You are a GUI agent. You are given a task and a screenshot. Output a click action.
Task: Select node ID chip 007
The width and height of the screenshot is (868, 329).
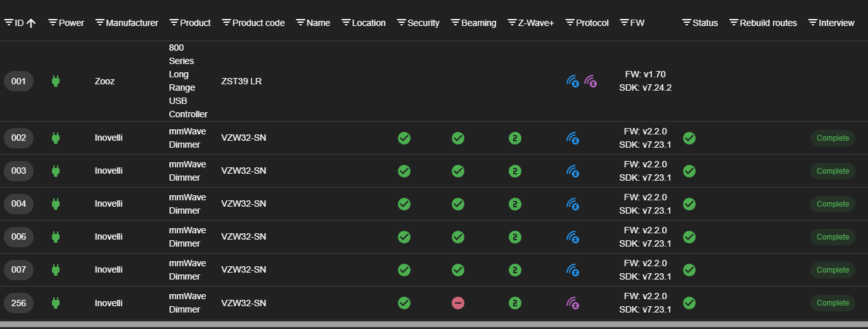point(18,270)
